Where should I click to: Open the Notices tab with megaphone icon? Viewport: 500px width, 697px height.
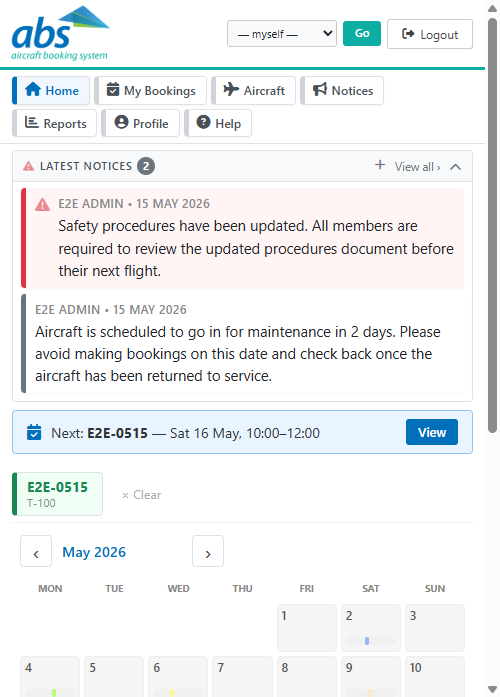pos(342,91)
